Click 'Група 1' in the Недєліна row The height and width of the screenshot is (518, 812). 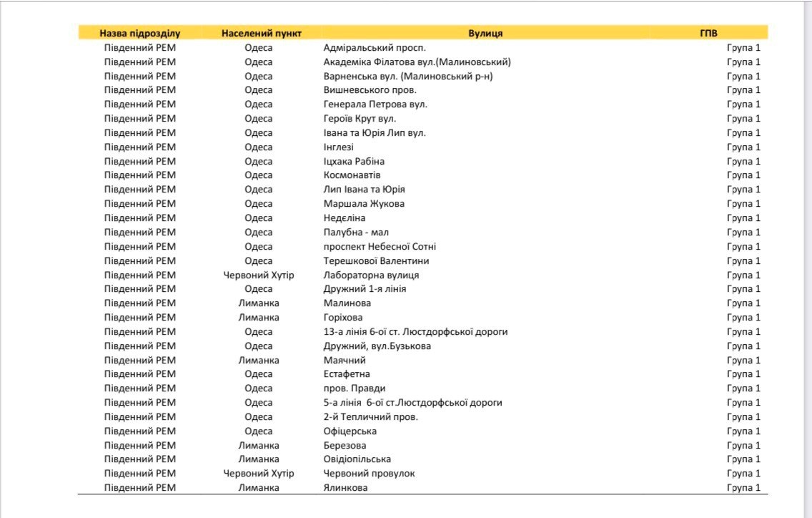(x=743, y=218)
